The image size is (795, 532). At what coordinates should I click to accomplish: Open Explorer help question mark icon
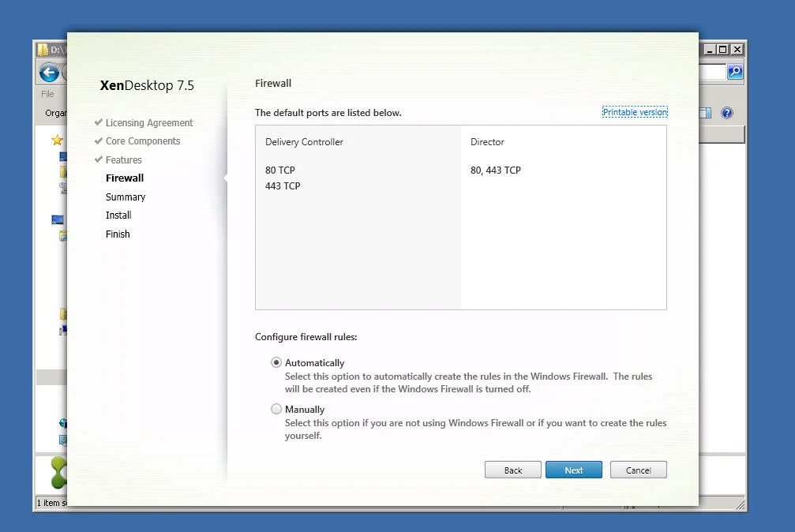pos(726,113)
